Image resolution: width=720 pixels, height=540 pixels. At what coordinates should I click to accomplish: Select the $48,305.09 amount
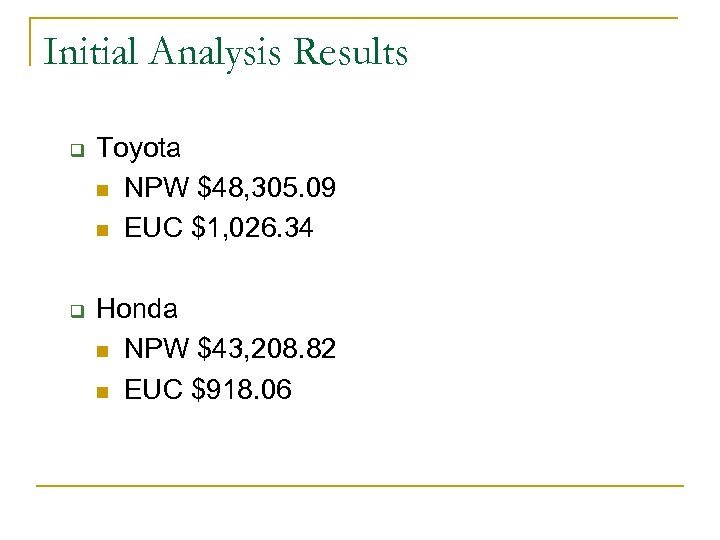(267, 189)
